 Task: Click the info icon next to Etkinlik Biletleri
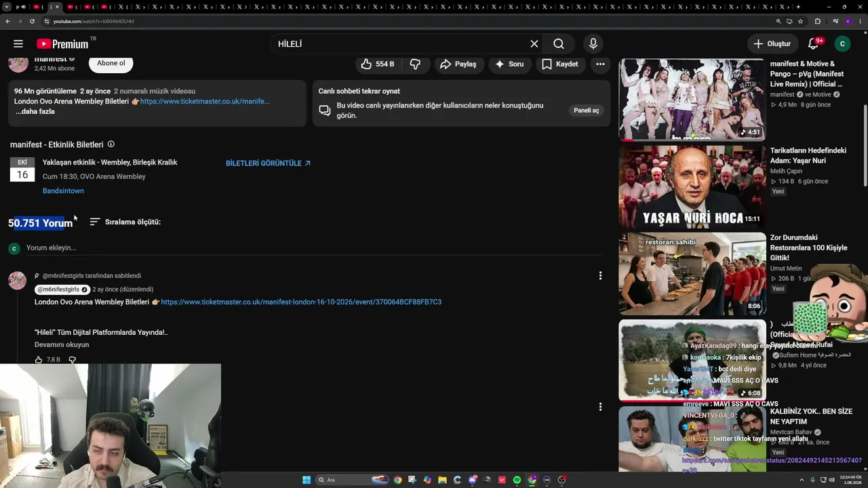[111, 144]
